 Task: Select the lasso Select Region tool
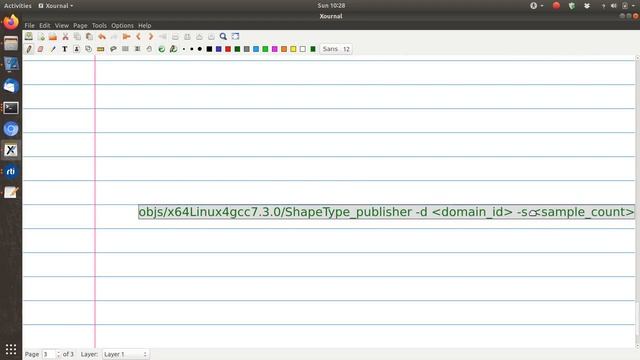[113, 49]
